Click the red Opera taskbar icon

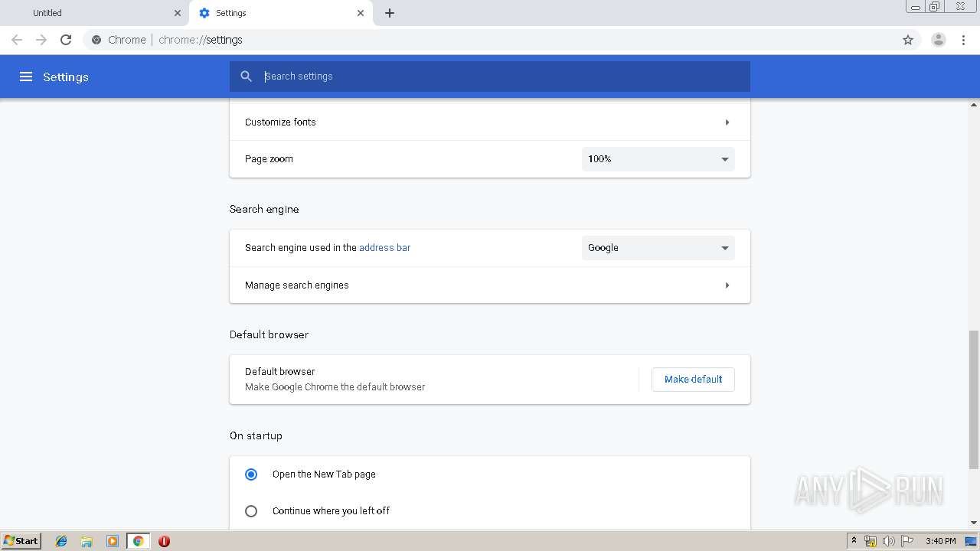[164, 541]
